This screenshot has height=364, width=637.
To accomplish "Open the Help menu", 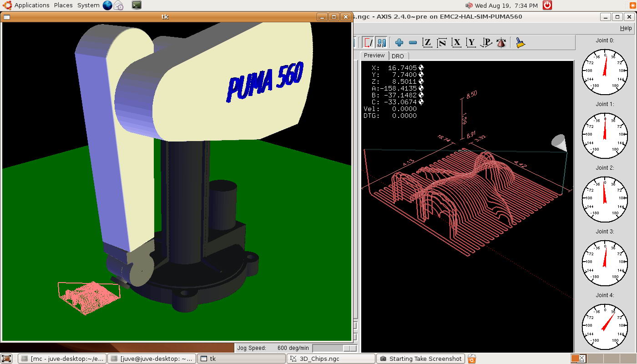I will point(626,28).
